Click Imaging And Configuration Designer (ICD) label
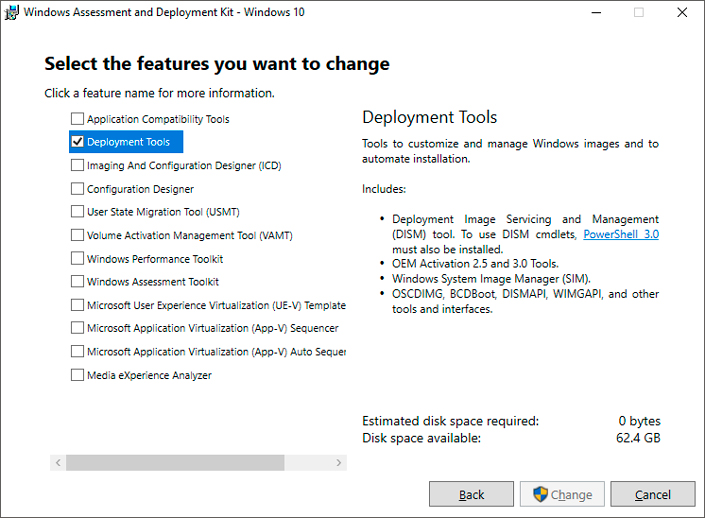 coord(184,165)
